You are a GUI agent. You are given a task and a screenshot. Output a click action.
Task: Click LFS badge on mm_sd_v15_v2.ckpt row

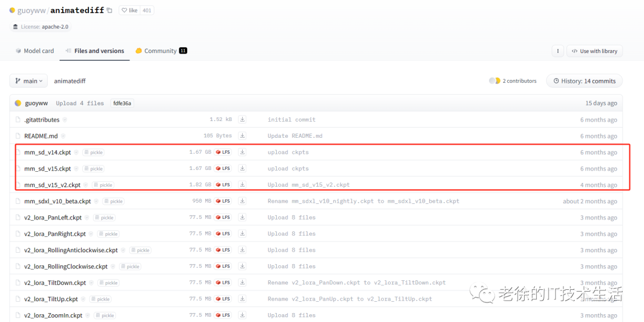[222, 185]
